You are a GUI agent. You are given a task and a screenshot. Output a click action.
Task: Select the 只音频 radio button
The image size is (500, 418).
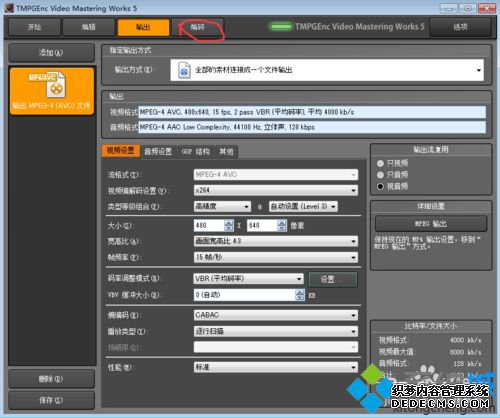[x=380, y=175]
